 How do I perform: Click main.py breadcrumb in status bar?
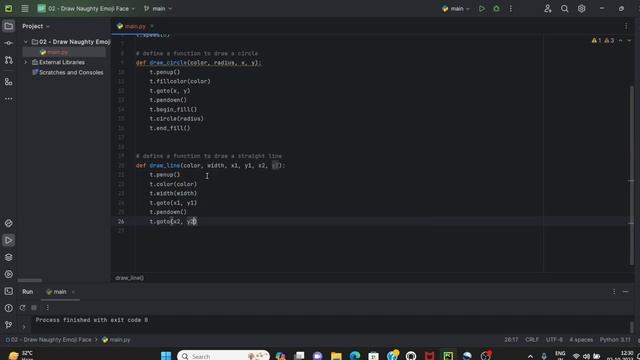(x=116, y=340)
